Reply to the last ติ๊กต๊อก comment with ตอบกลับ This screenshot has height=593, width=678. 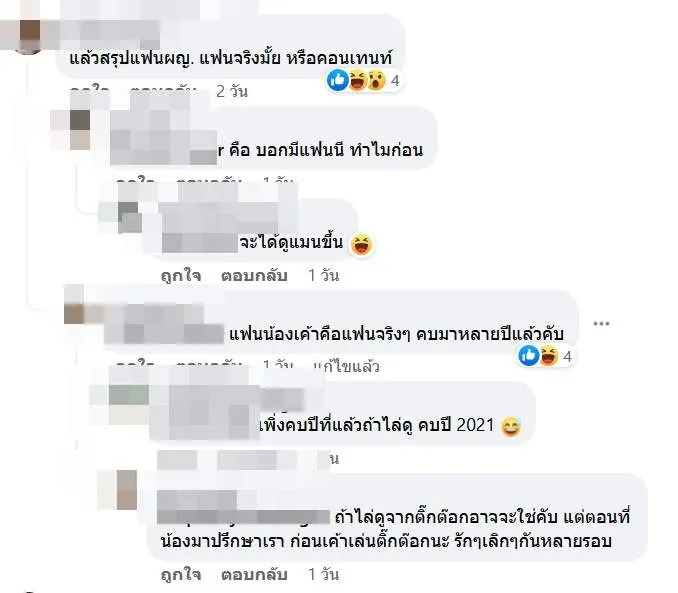[x=254, y=575]
